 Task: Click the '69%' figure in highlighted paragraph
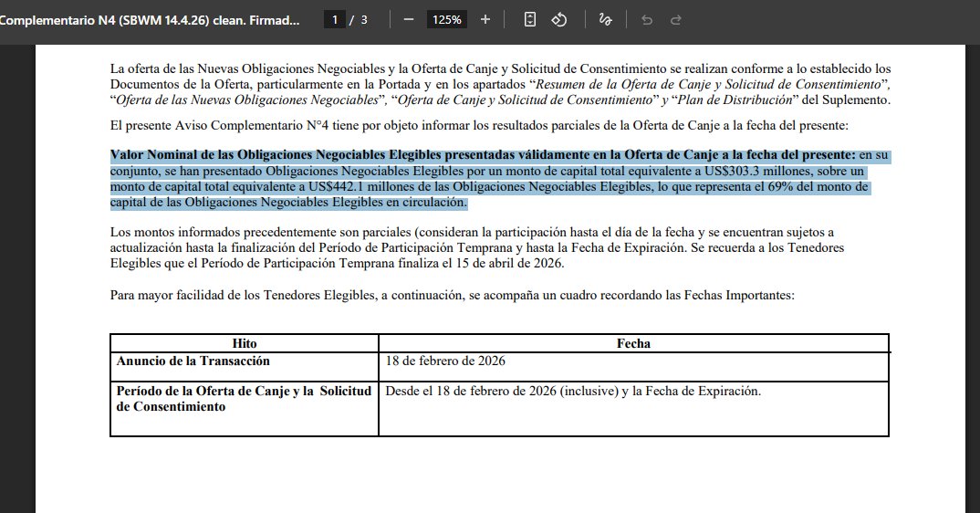(780, 186)
